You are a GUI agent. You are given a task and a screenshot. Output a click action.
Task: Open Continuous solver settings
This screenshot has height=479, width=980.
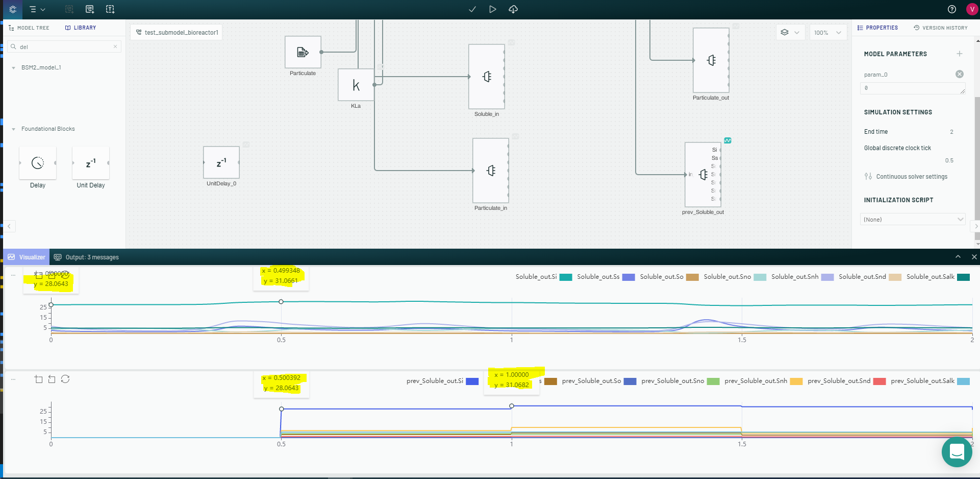(x=906, y=177)
